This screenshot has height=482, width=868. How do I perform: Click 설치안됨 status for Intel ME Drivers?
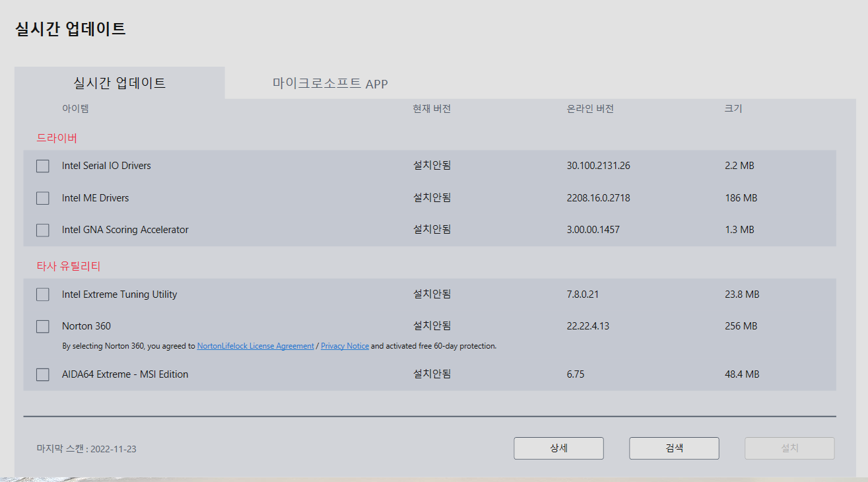[x=432, y=197]
